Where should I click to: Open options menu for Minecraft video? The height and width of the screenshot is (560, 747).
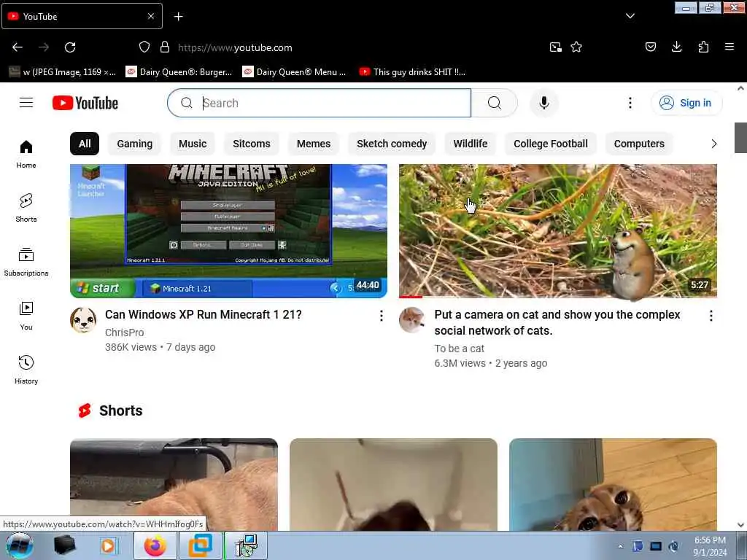coord(381,316)
